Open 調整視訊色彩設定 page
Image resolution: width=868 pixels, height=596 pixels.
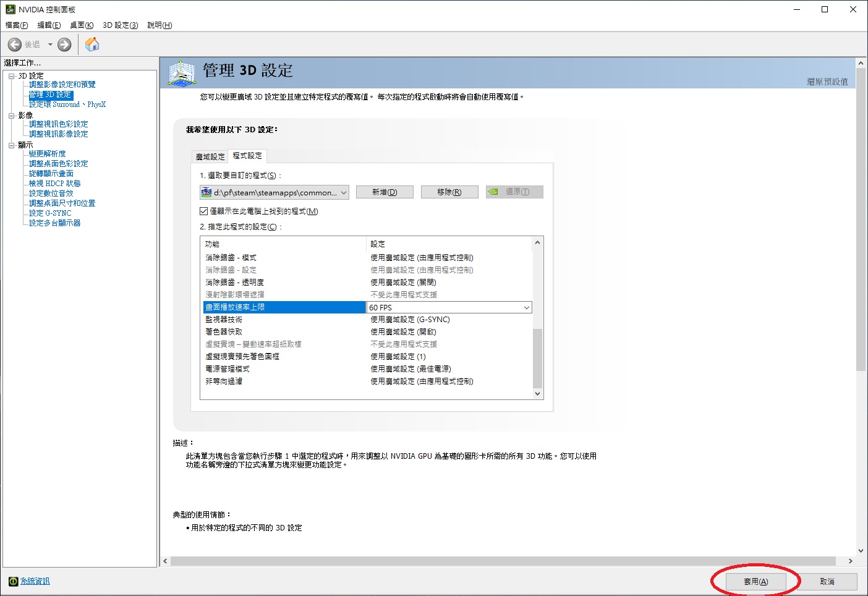[59, 124]
